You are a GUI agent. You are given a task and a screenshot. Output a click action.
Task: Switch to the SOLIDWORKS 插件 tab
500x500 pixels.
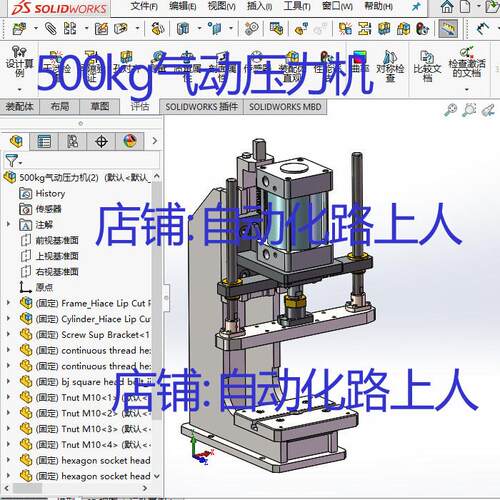202,107
